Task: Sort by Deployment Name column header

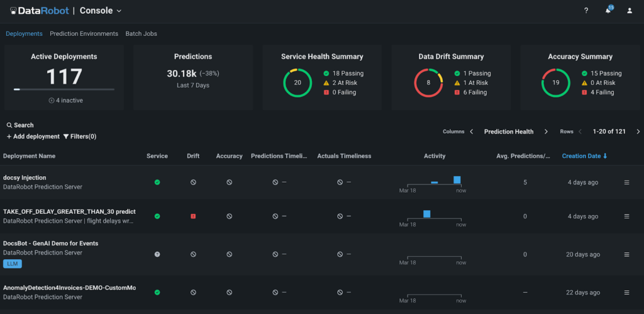Action: pos(29,156)
